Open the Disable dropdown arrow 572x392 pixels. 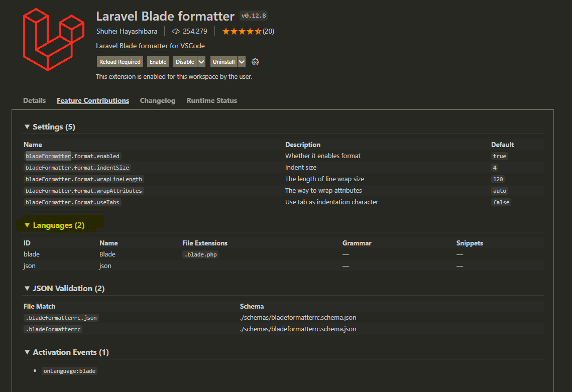coord(201,62)
